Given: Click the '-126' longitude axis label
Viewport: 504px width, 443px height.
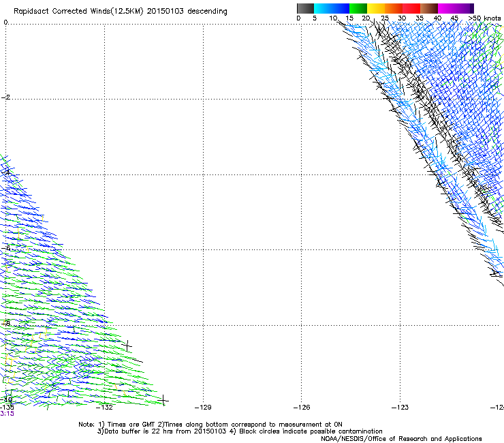Looking at the screenshot, I should [x=302, y=408].
